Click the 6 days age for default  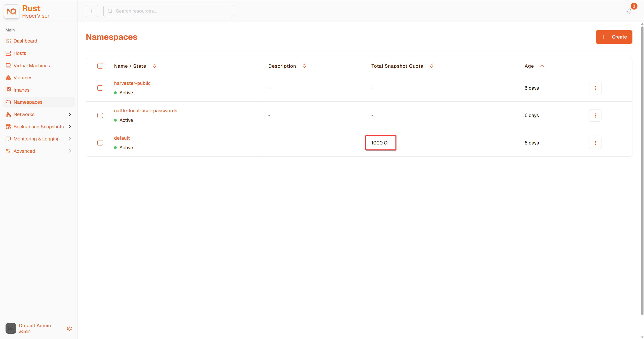point(532,143)
